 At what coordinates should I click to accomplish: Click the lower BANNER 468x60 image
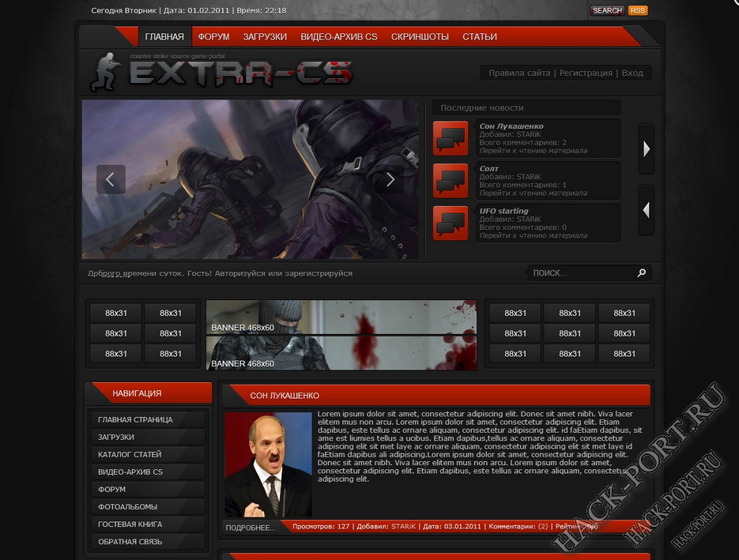pyautogui.click(x=341, y=353)
